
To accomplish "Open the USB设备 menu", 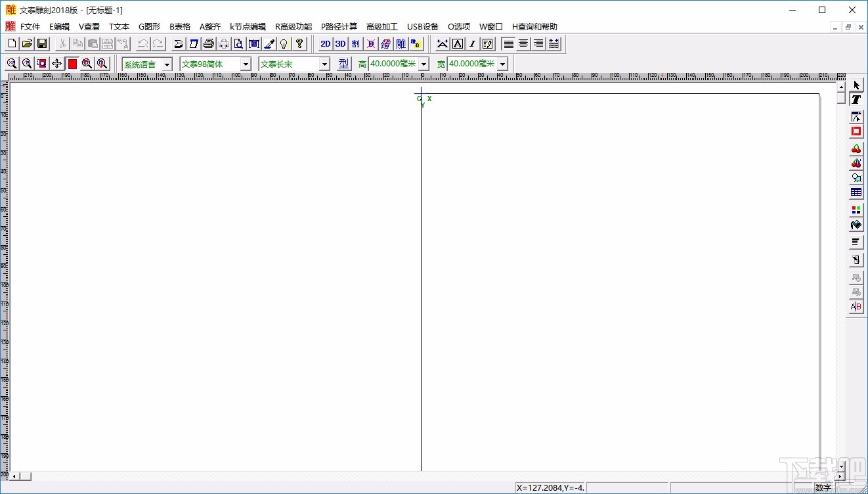I will click(423, 27).
